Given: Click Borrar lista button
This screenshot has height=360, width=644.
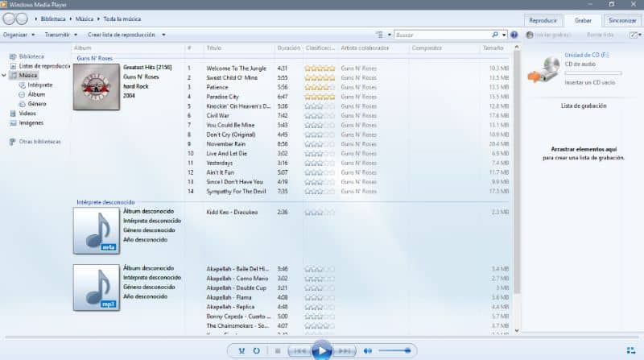Looking at the screenshot, I should (600, 35).
